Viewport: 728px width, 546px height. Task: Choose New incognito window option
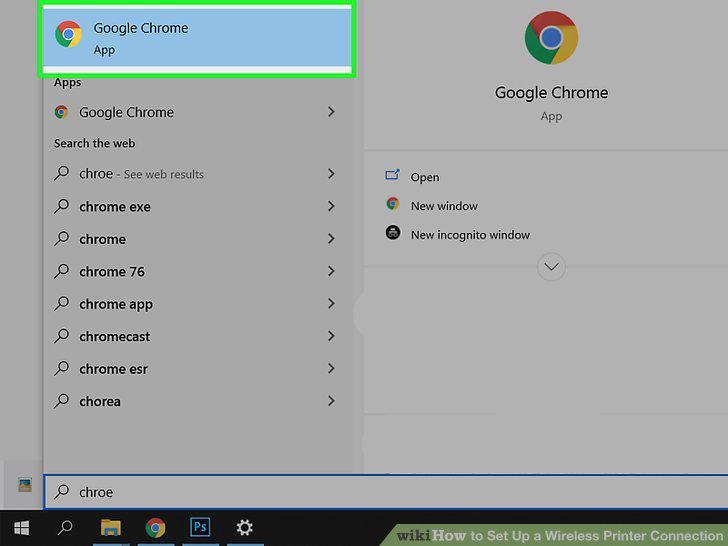point(470,235)
